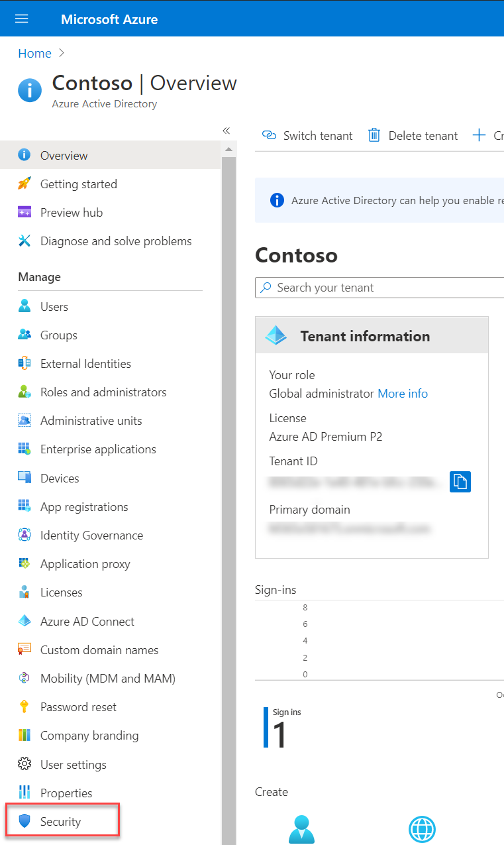
Task: Click the Tenant information card header
Action: [372, 335]
